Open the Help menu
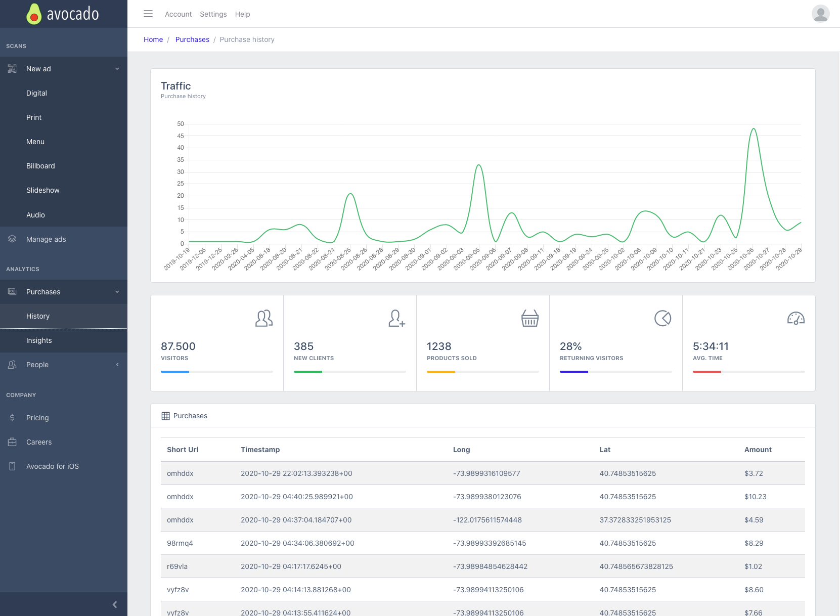The image size is (840, 616). (242, 14)
